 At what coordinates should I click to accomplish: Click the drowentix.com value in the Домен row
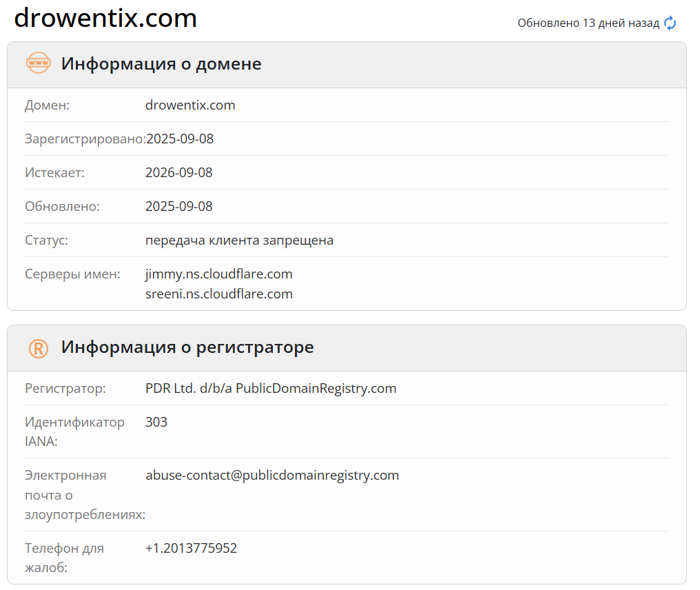(190, 105)
